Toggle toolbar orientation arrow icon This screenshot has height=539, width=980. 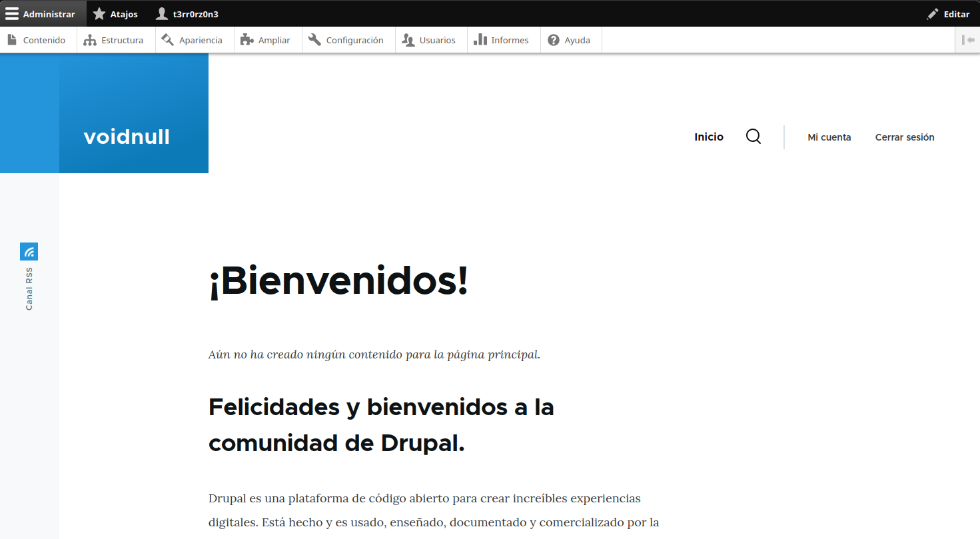(x=968, y=40)
